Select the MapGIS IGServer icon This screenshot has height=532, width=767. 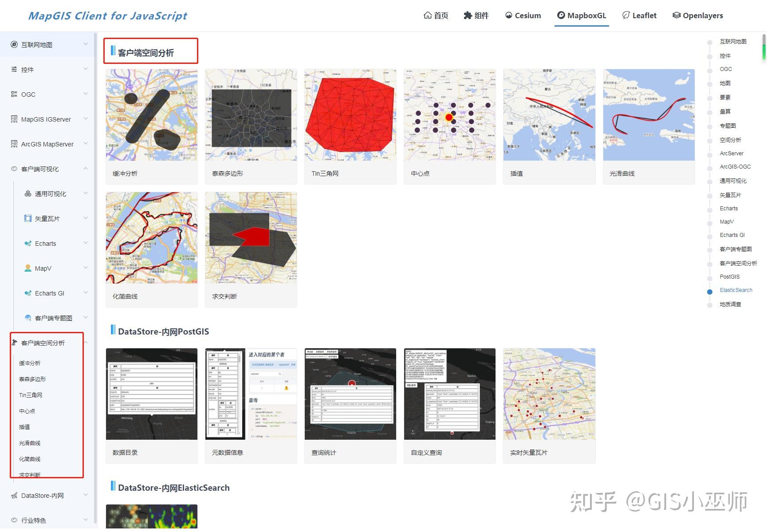click(15, 119)
